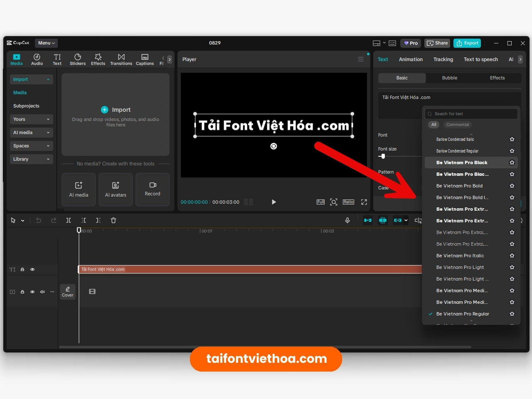Screen dimensions: 532x399
Task: Click the Share button
Action: pyautogui.click(x=437, y=43)
